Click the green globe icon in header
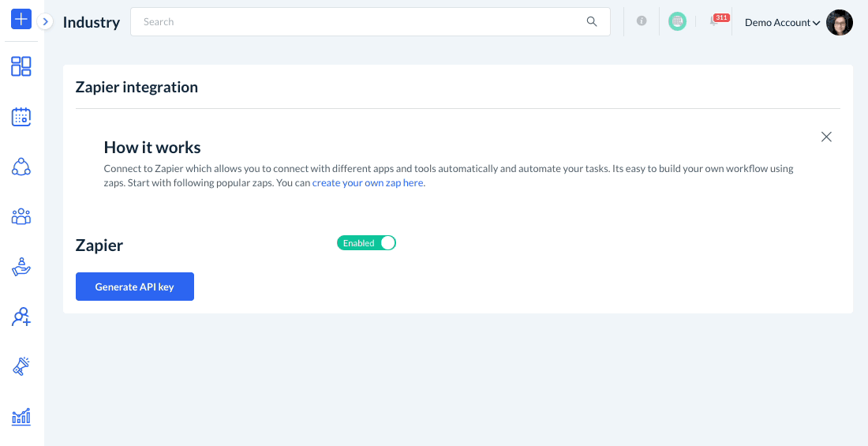 tap(677, 21)
